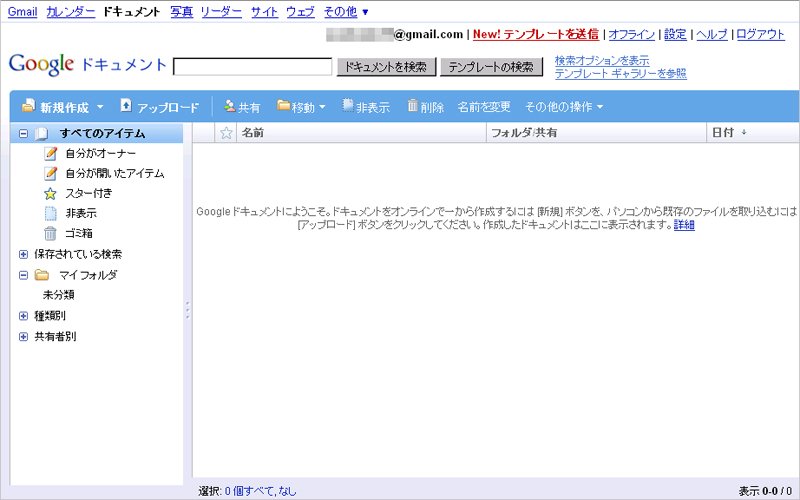
Task: Open the 新規作成 dropdown arrow
Action: (100, 107)
